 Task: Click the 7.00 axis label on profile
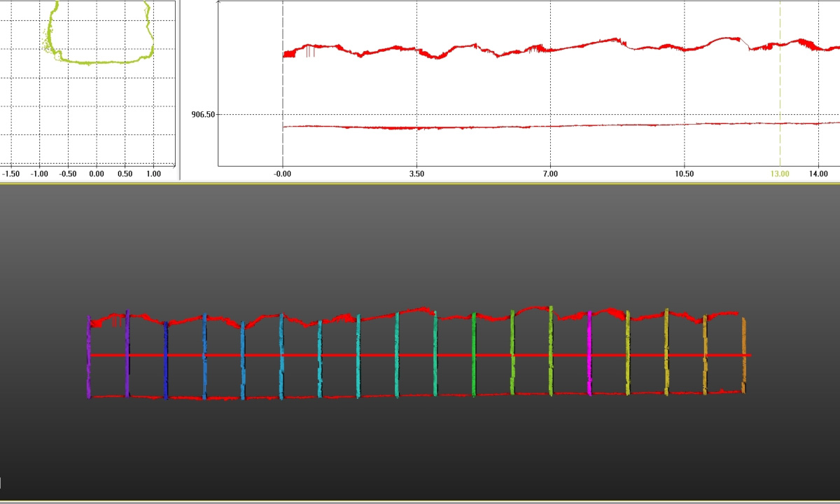550,174
